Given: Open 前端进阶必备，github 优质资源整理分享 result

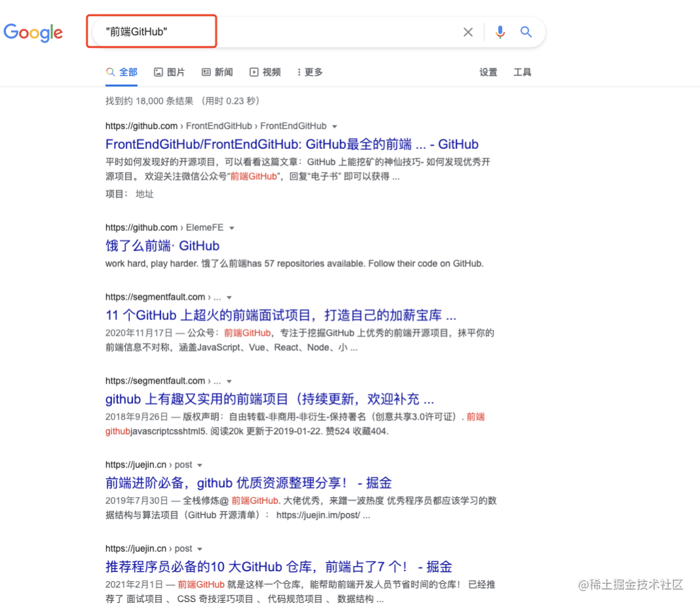Looking at the screenshot, I should tap(248, 483).
